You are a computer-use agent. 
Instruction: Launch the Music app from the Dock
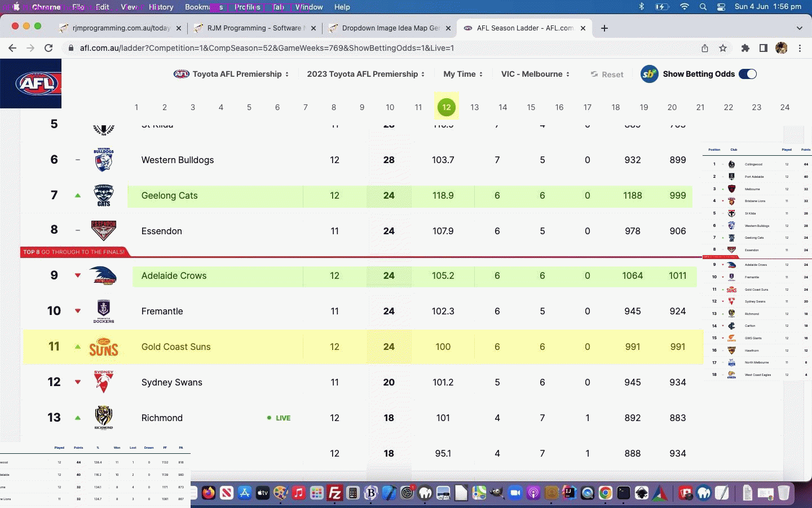click(299, 493)
